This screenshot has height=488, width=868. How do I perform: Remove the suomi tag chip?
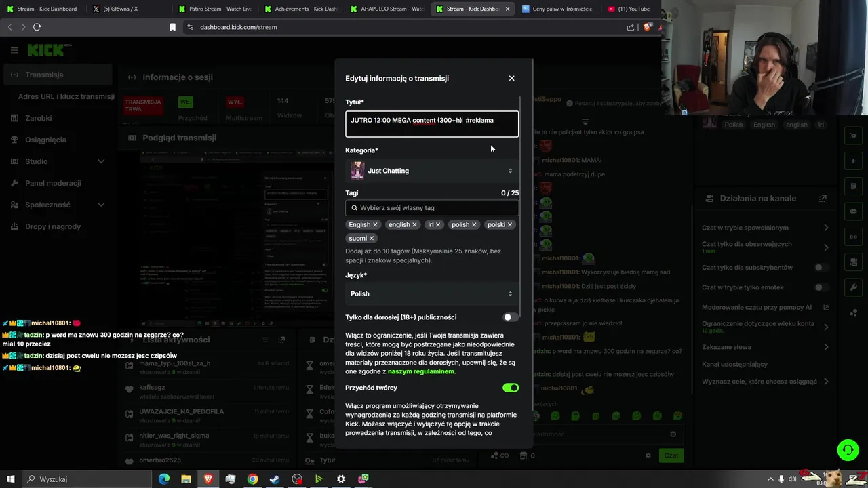[372, 238]
